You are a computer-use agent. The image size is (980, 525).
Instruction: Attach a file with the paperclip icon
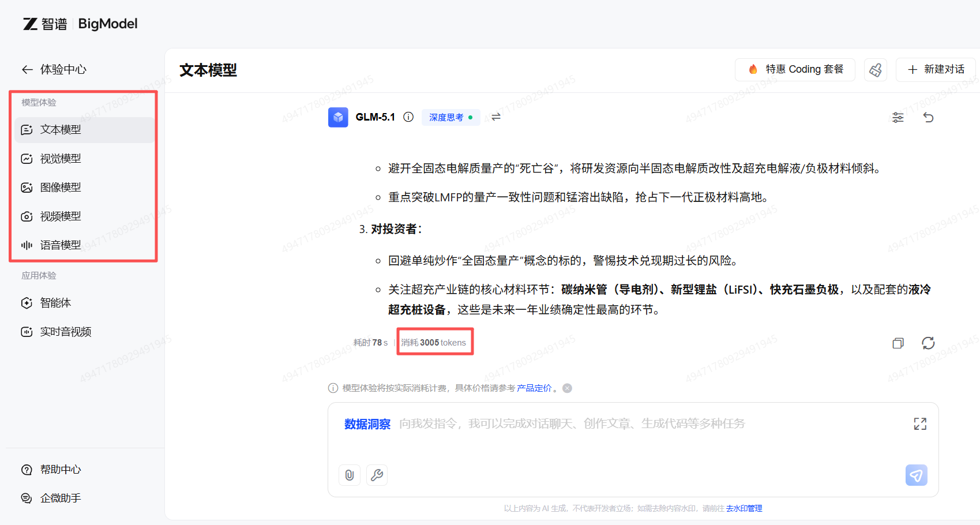(x=350, y=475)
